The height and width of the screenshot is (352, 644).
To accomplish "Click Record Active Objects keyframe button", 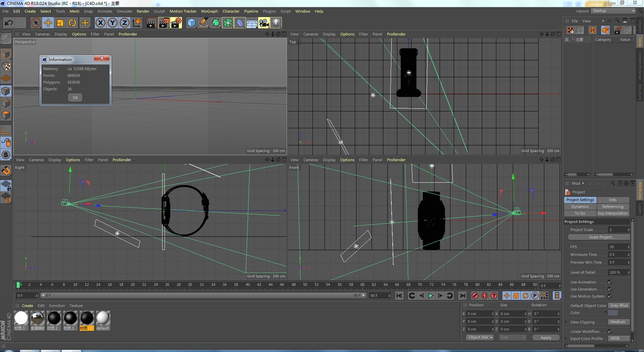I will tap(475, 296).
